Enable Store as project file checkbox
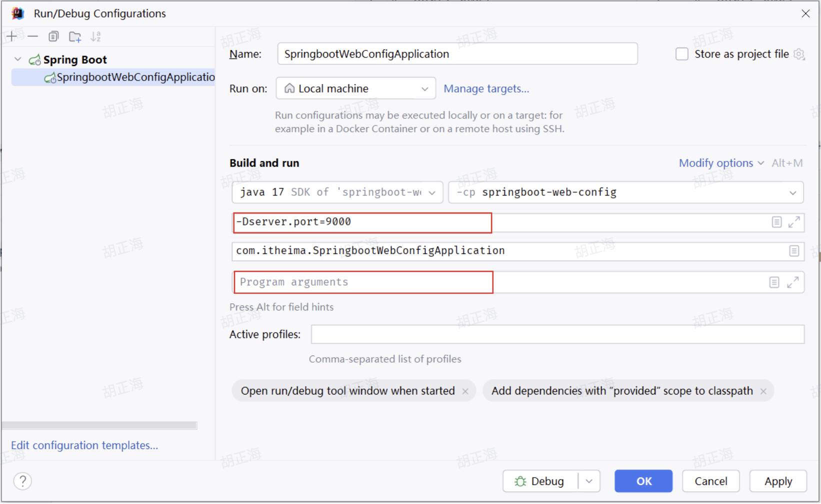 (x=681, y=54)
